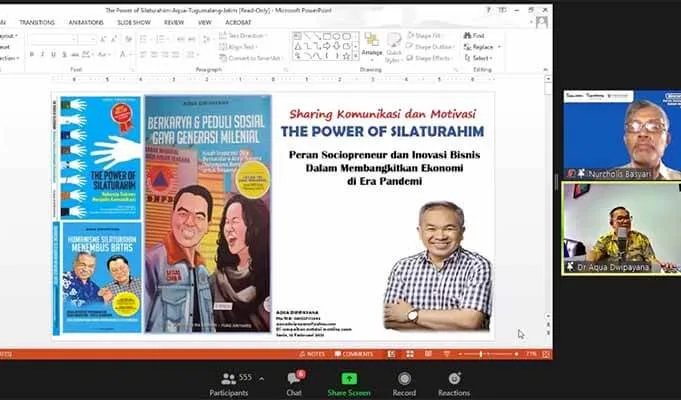
Task: Open the Select dropdown in Editing
Action: pyautogui.click(x=478, y=58)
